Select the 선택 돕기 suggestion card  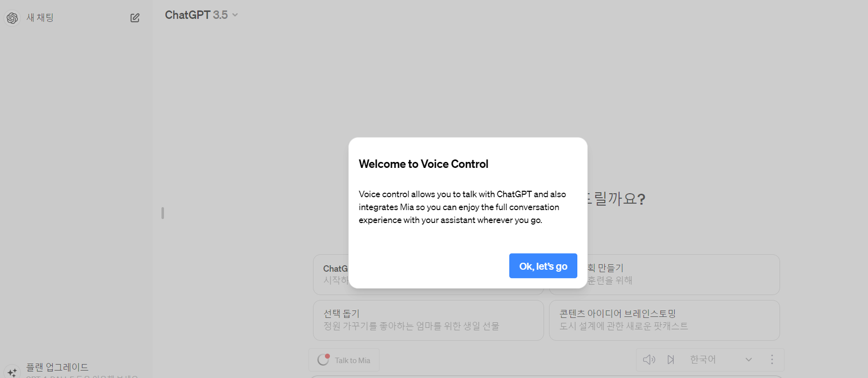(428, 320)
